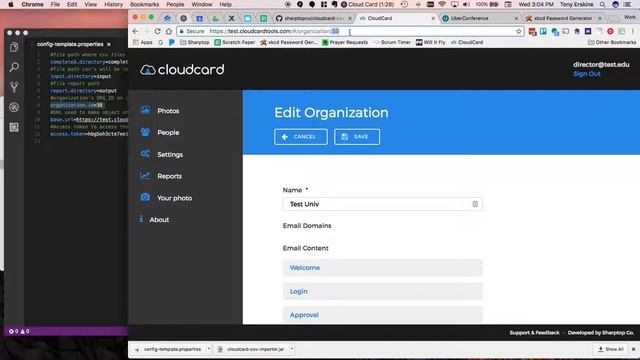Click the Email Domains label
This screenshot has height=360, width=640.
pyautogui.click(x=307, y=226)
